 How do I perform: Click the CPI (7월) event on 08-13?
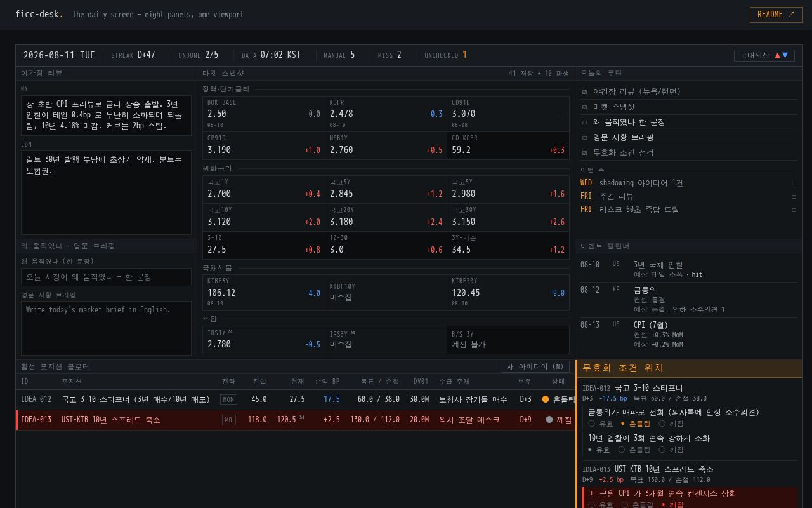[x=689, y=335]
